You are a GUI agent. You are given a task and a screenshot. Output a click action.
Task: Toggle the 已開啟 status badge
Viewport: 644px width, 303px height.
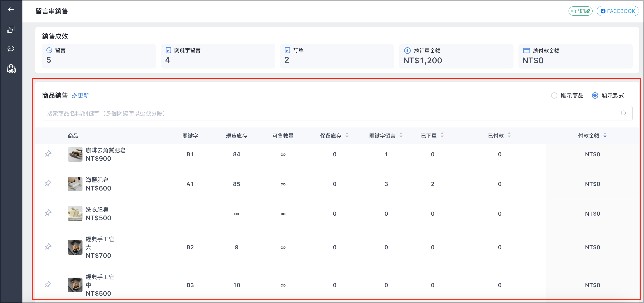tap(580, 11)
